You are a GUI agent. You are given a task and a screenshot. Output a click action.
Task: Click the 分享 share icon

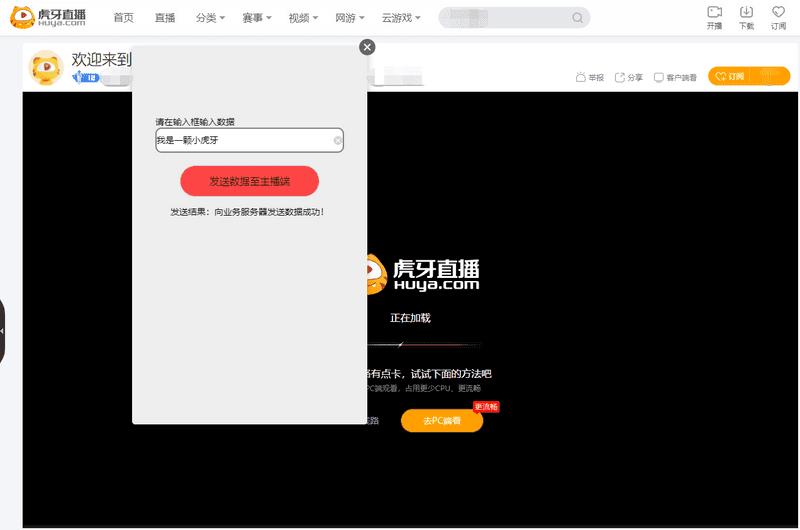620,77
